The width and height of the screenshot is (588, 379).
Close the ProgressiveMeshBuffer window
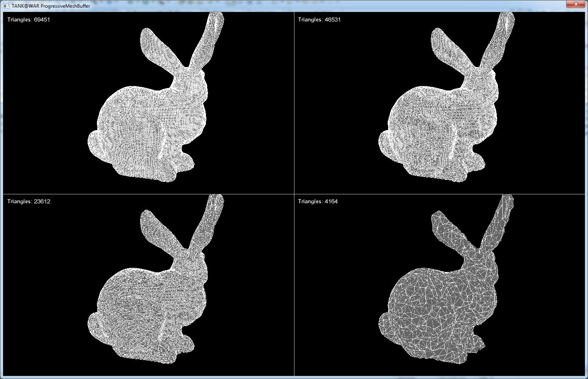point(575,4)
